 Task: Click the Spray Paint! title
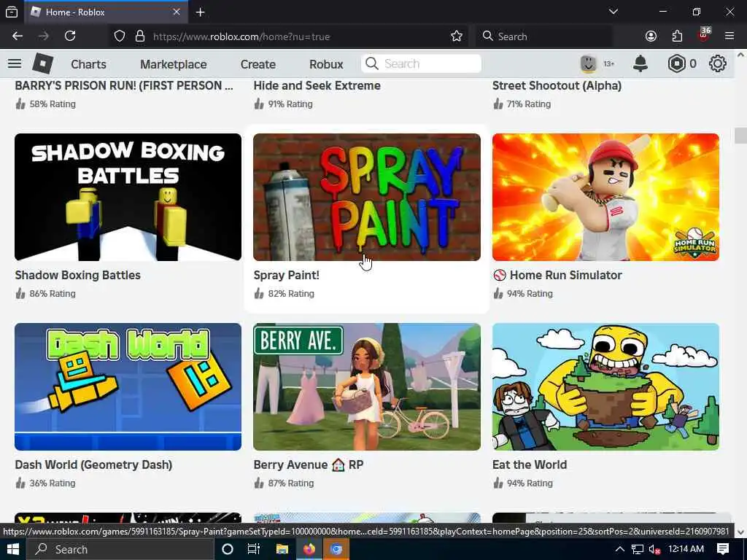coord(286,275)
